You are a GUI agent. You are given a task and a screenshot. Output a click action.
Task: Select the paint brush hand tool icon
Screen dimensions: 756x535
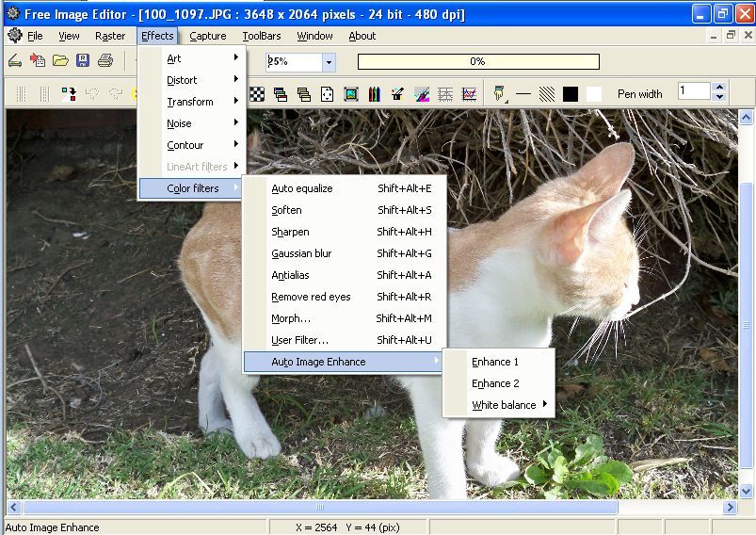click(x=500, y=93)
